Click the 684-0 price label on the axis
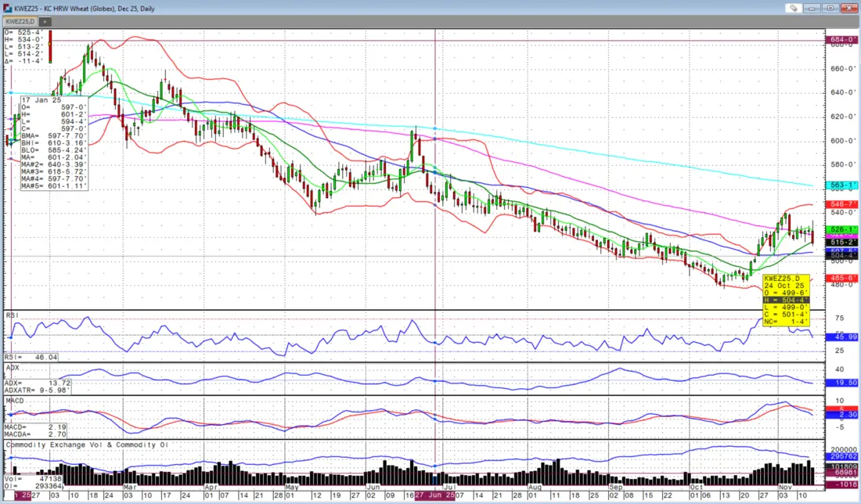Screen dimensions: 861x504 click(x=841, y=39)
